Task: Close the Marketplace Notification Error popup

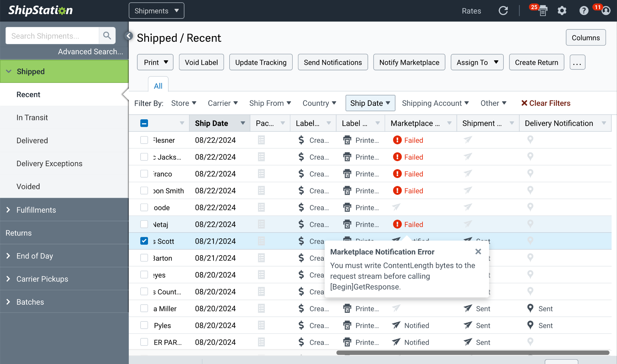Action: coord(478,251)
